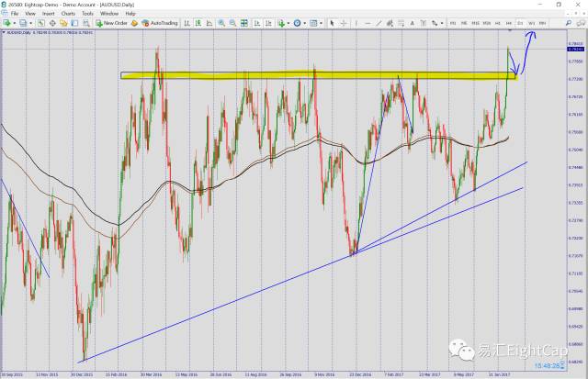Screen dimensions: 588x379
Task: Open the New Chart toolbar icon
Action: tap(6, 23)
